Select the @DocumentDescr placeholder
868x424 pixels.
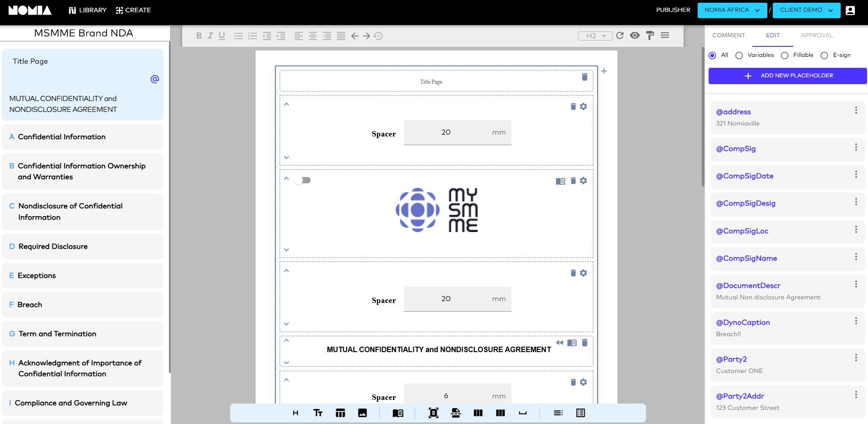787,291
